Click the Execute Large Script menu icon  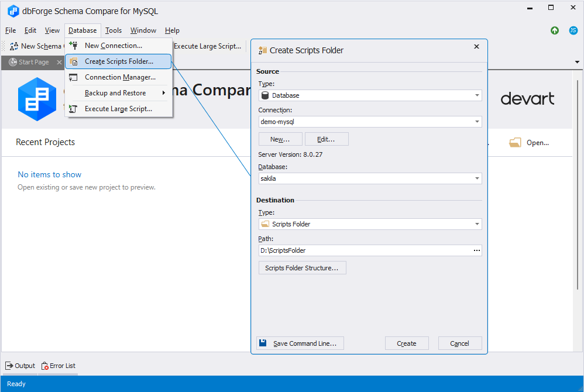pyautogui.click(x=73, y=109)
